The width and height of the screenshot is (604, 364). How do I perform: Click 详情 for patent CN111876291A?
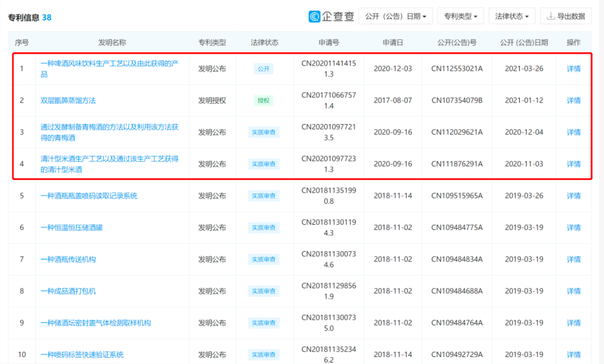(x=574, y=164)
